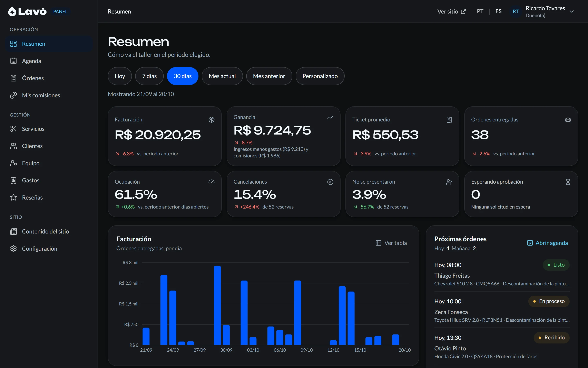Open the Ver sitio external link
This screenshot has width=588, height=368.
(x=451, y=11)
